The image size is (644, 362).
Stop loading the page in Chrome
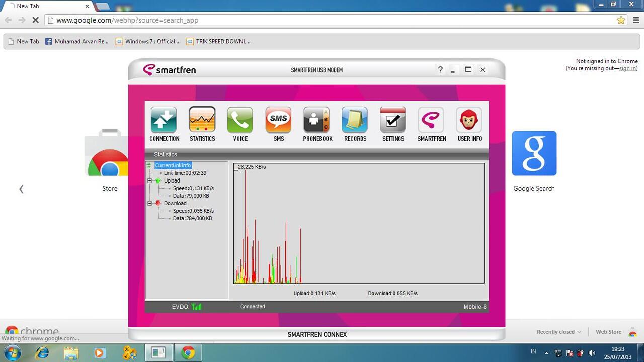35,20
